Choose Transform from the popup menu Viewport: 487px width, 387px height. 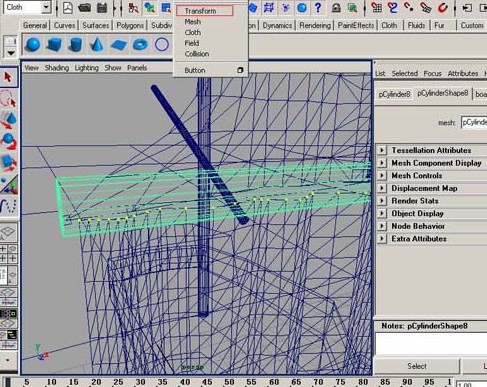204,11
